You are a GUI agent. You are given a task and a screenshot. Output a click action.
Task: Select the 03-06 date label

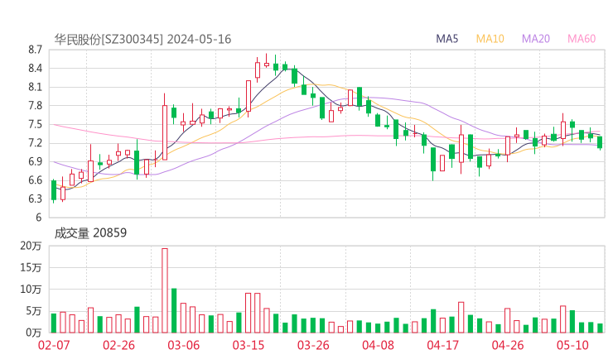coord(184,345)
